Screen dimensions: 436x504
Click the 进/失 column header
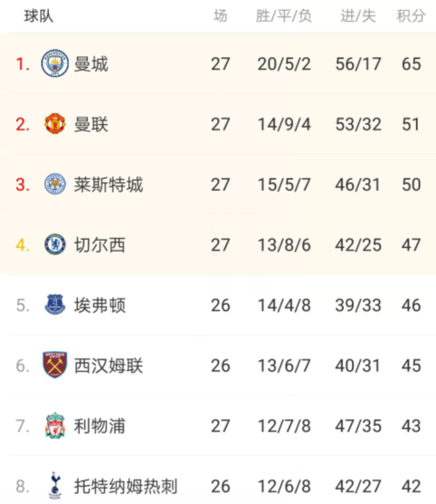[x=358, y=16]
